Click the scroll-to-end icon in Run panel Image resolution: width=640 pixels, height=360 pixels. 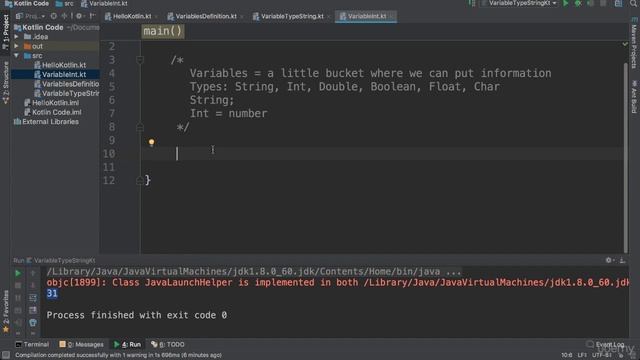(x=33, y=310)
